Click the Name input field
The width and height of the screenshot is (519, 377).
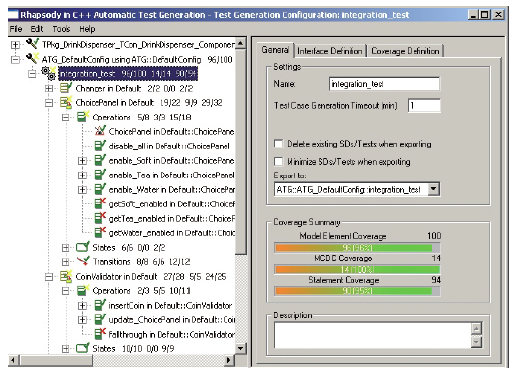tap(384, 84)
